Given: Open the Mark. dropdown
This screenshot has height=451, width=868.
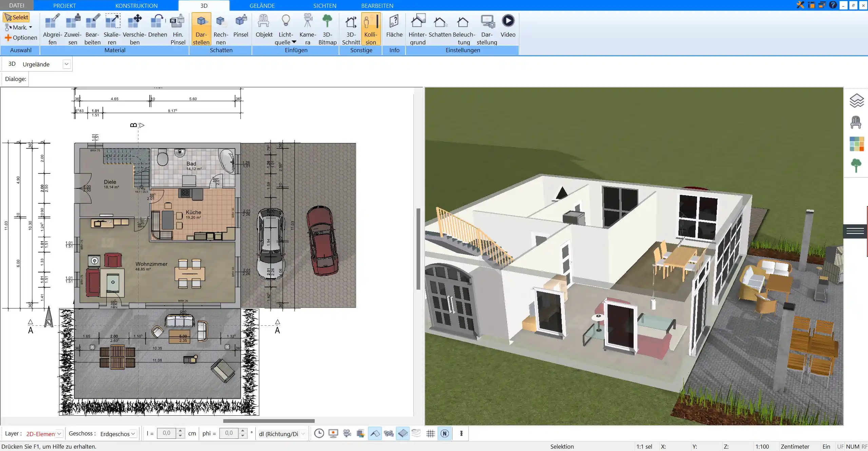Looking at the screenshot, I should pyautogui.click(x=18, y=27).
